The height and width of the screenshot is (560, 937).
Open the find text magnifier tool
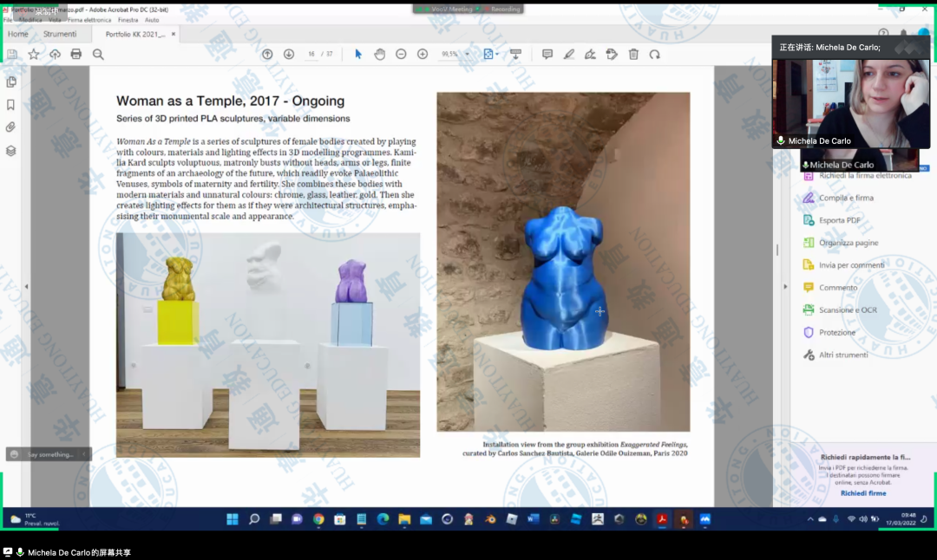click(98, 55)
